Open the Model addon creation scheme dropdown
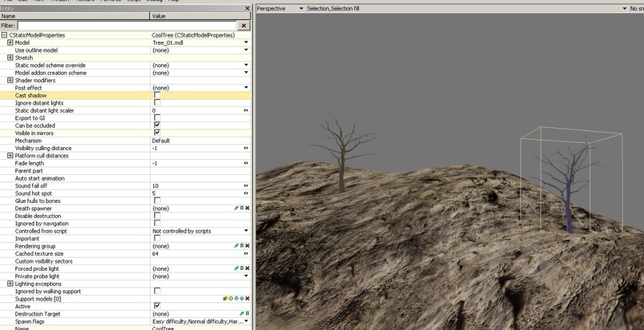The height and width of the screenshot is (330, 644). tap(246, 73)
